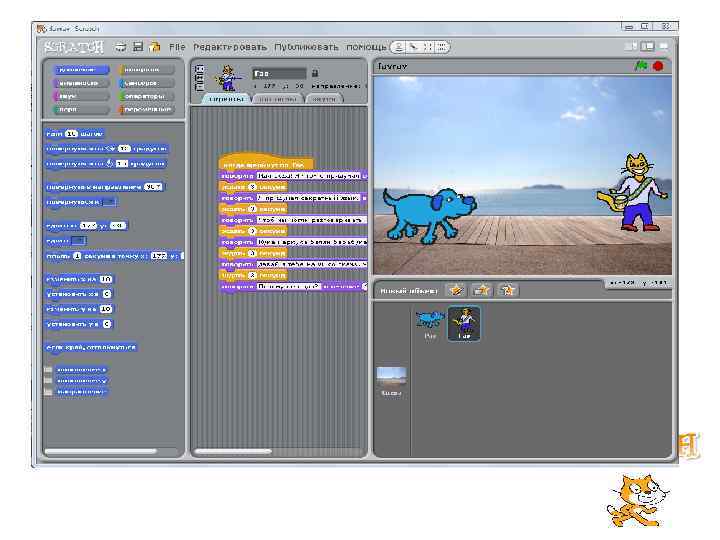Open the go to block dropdown

coord(79,240)
